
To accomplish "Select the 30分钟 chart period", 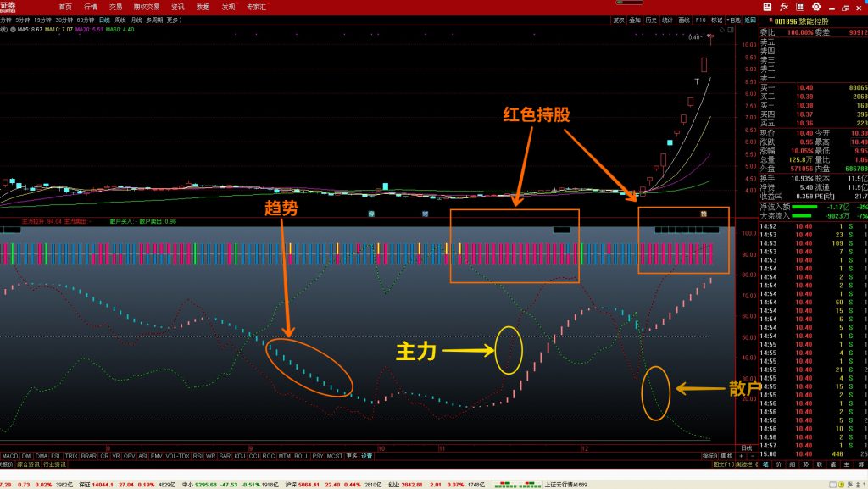I will [x=64, y=19].
